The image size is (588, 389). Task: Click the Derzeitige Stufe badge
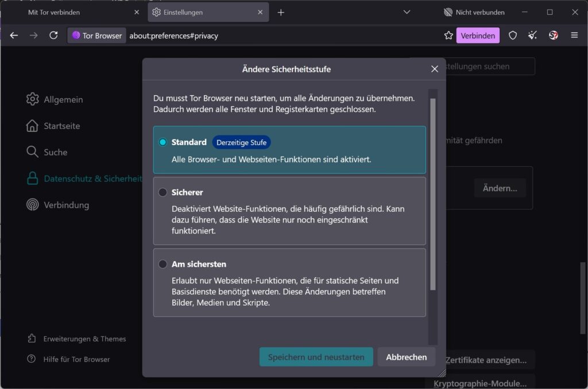click(242, 142)
